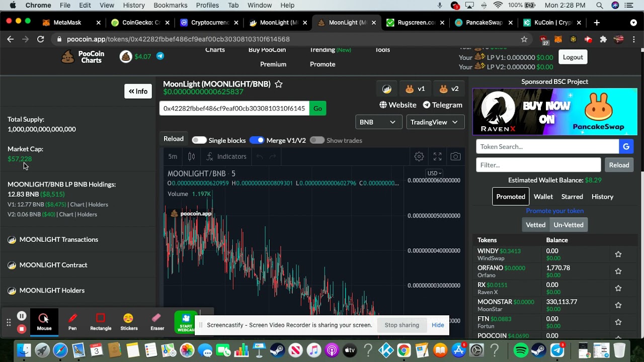
Task: Open Promote navigation link
Action: click(323, 64)
